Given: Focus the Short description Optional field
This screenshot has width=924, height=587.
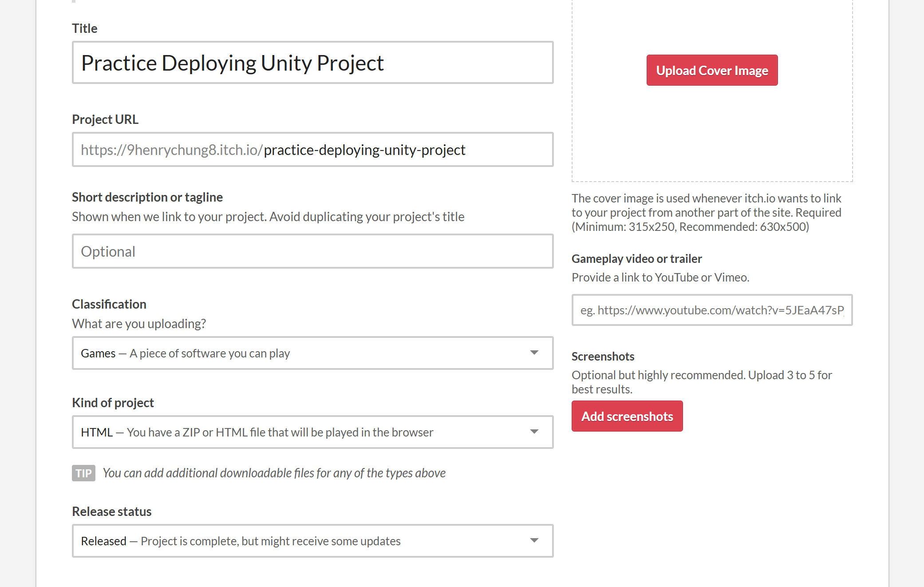Looking at the screenshot, I should pos(312,251).
